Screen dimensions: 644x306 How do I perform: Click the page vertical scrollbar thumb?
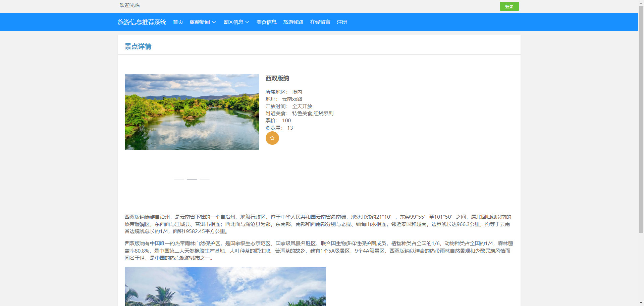(641, 119)
